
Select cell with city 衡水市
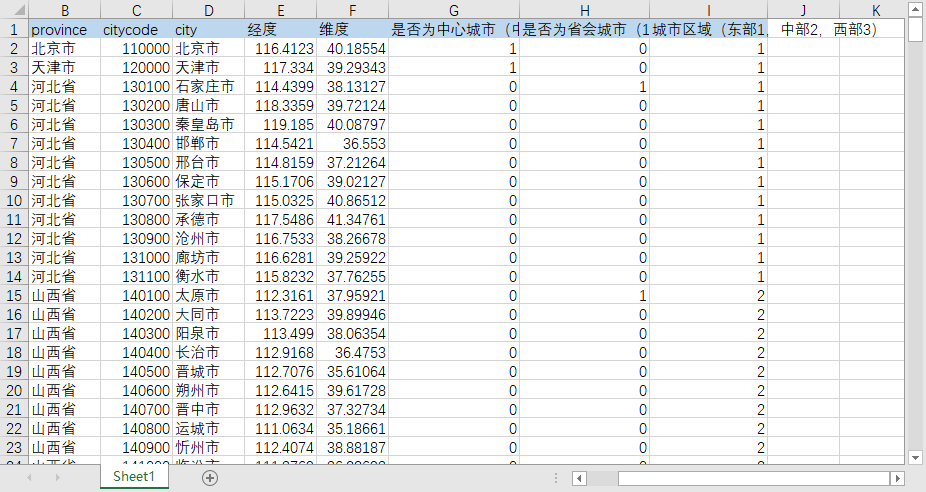[x=208, y=276]
